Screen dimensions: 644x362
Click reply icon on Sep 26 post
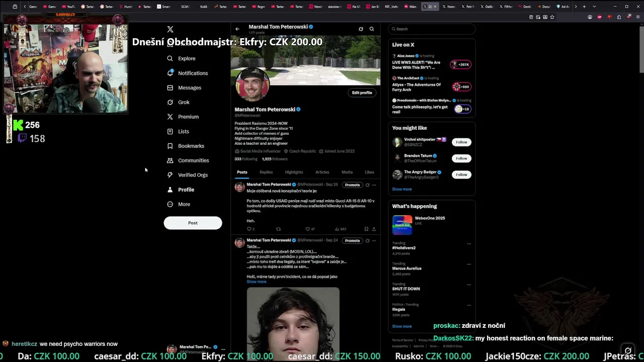[x=249, y=229]
